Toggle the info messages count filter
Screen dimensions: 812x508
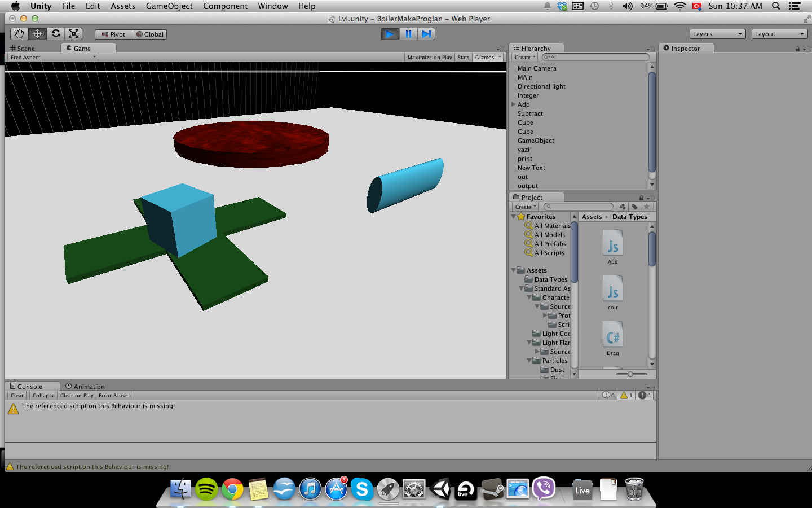tap(608, 396)
